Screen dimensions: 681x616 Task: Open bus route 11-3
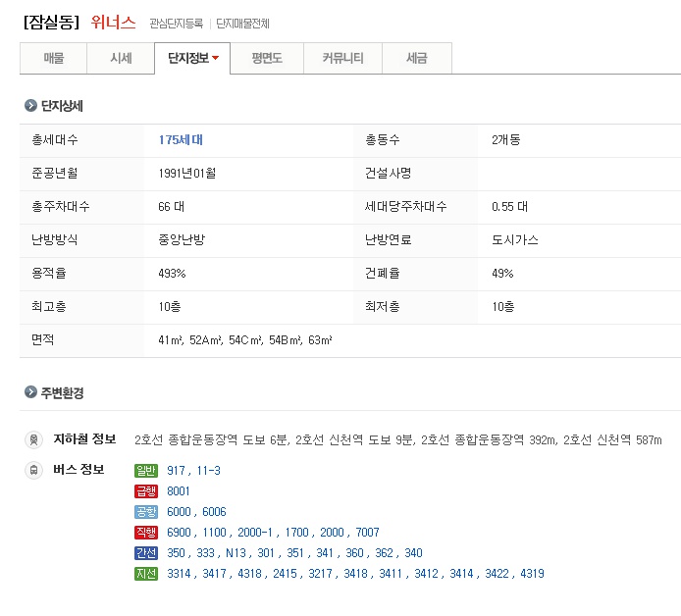(x=208, y=471)
